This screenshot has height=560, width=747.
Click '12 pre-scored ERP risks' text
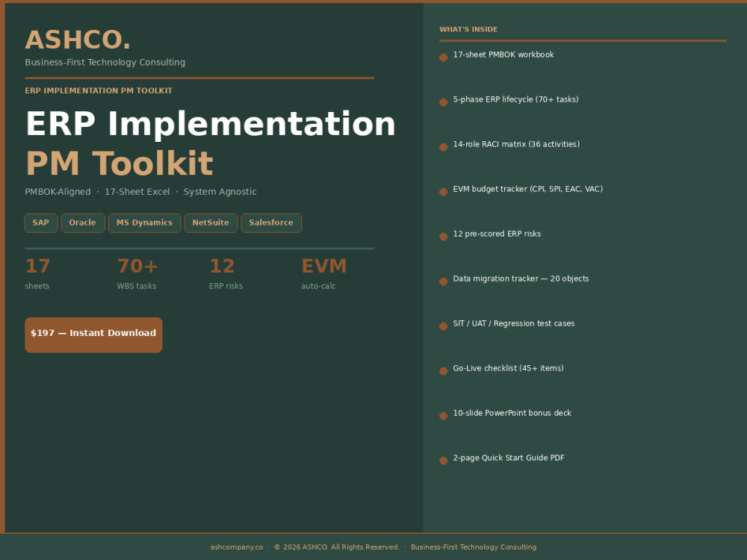tap(497, 234)
